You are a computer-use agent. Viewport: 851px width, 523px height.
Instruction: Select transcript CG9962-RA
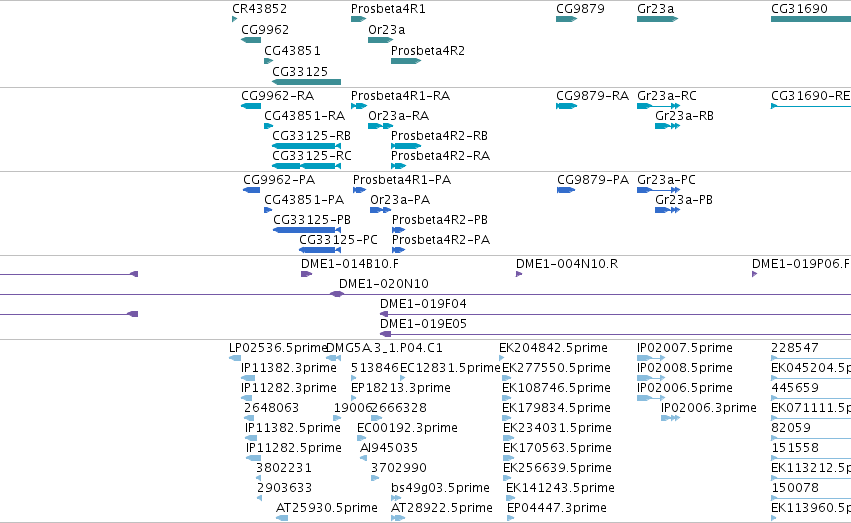tap(277, 96)
